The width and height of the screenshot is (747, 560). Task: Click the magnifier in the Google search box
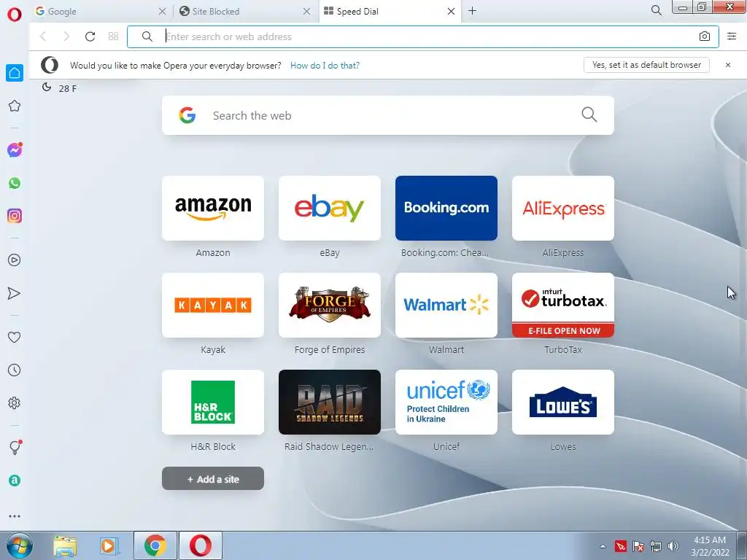(589, 114)
